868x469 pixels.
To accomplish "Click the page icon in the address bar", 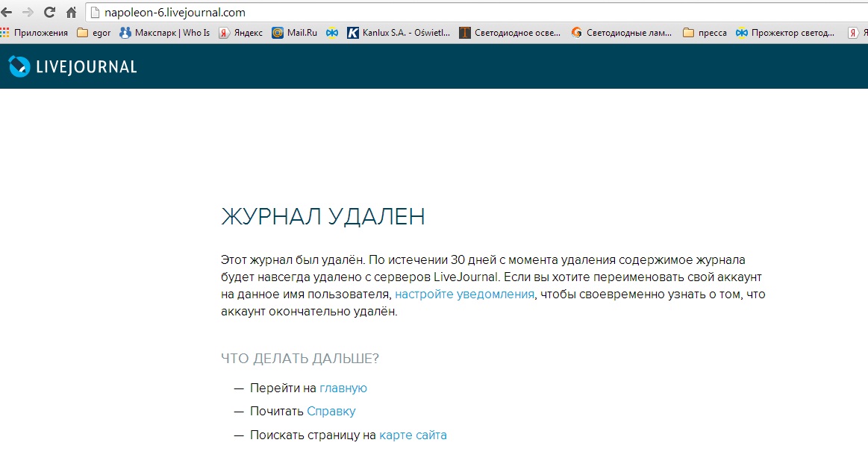I will click(x=94, y=12).
